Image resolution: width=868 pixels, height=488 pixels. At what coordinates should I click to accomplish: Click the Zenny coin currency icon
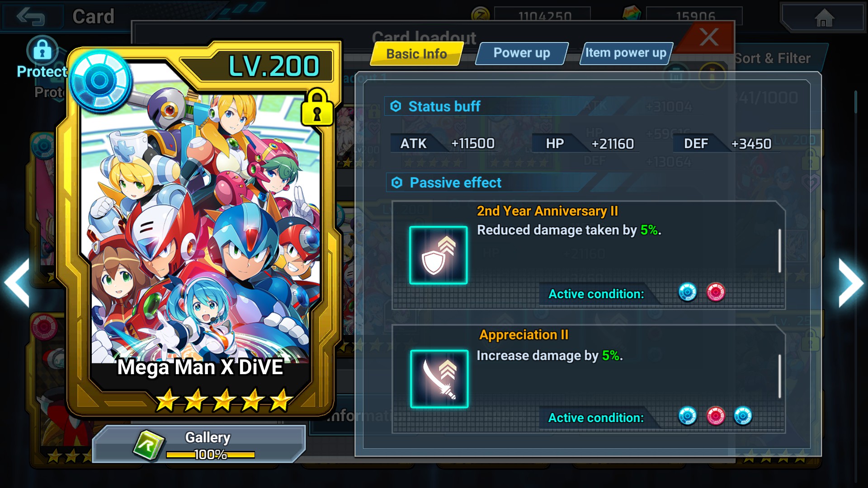(x=480, y=14)
